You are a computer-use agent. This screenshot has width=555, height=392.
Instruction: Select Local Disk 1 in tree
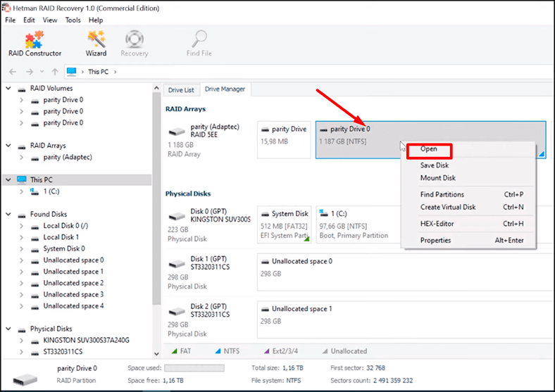pyautogui.click(x=61, y=237)
